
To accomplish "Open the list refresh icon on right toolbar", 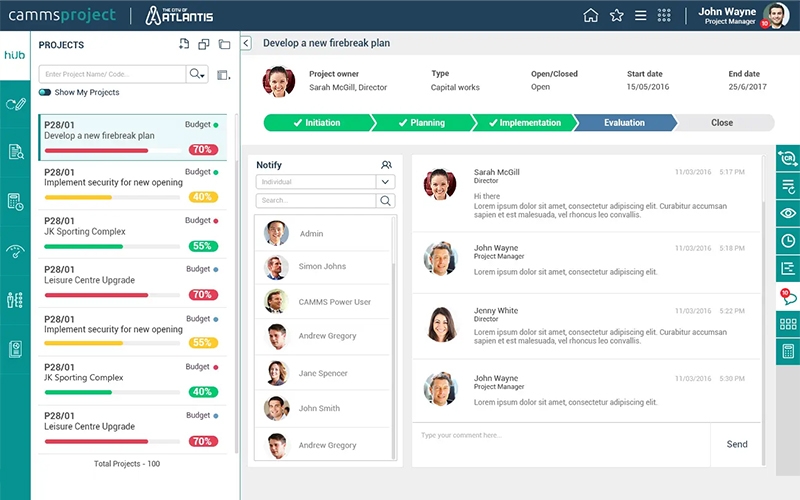I will [788, 186].
